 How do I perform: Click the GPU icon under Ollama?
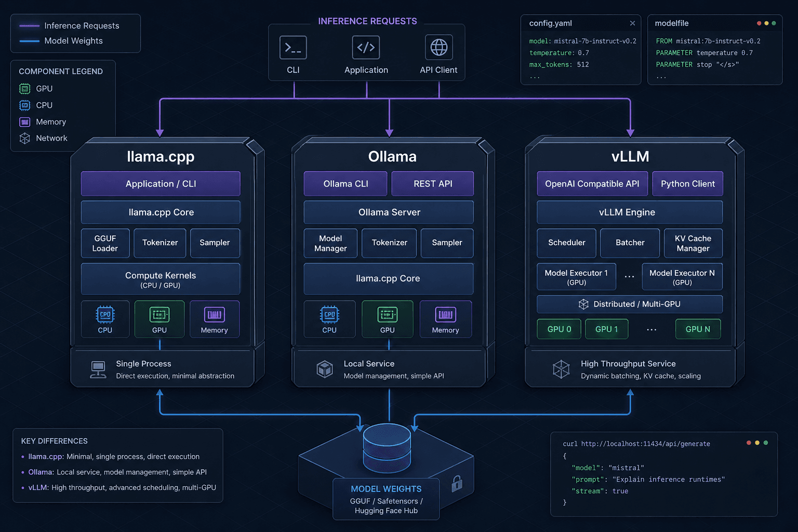click(388, 314)
